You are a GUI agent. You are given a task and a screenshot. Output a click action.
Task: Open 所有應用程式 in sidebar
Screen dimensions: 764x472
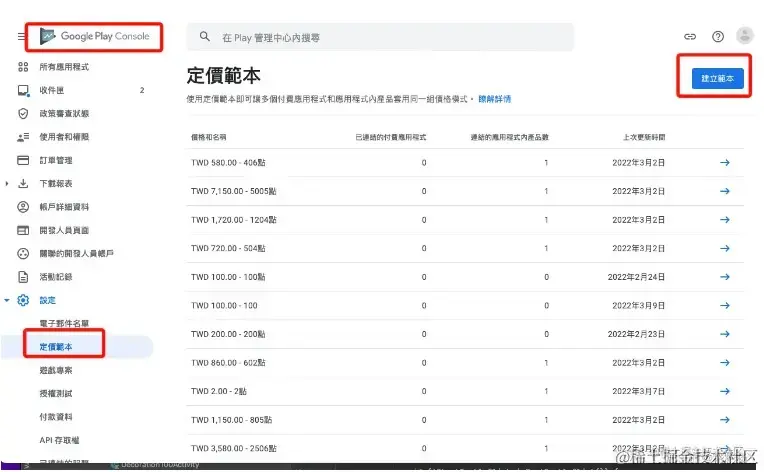point(64,67)
